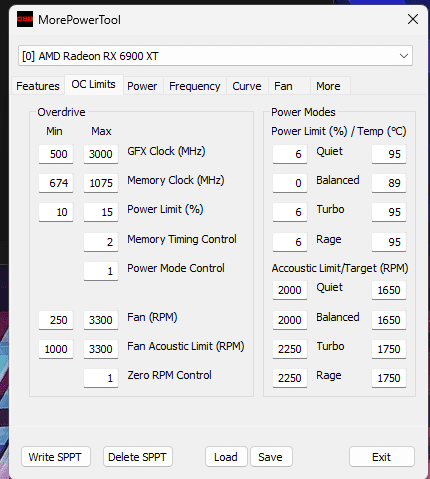Edit the Balanced acoustic limit field 2000
430x479 pixels.
coord(290,320)
